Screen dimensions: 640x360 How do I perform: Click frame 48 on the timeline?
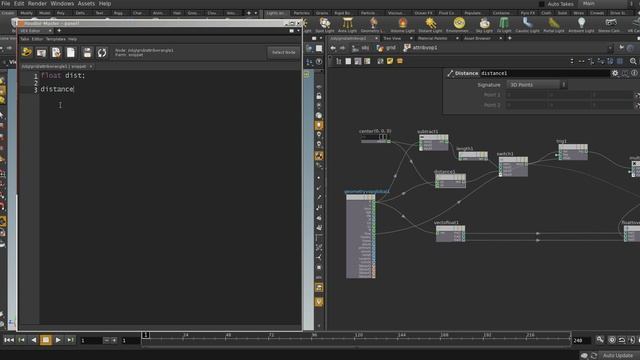click(228, 336)
